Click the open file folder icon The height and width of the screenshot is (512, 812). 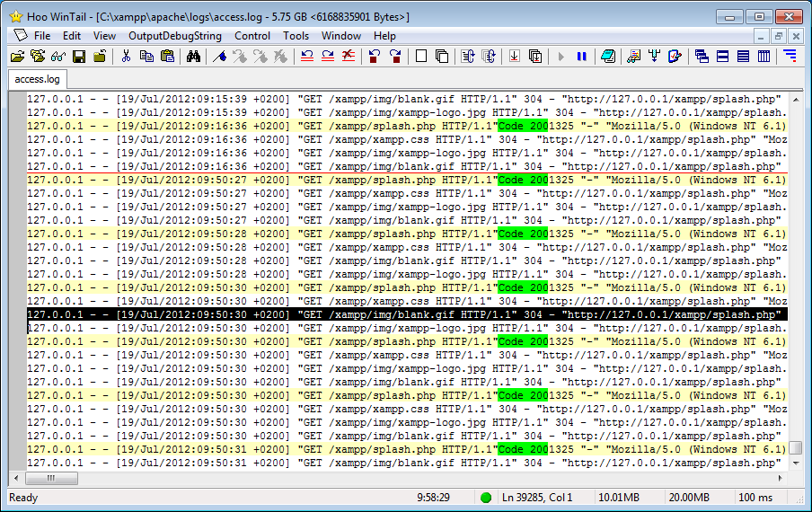click(x=17, y=56)
